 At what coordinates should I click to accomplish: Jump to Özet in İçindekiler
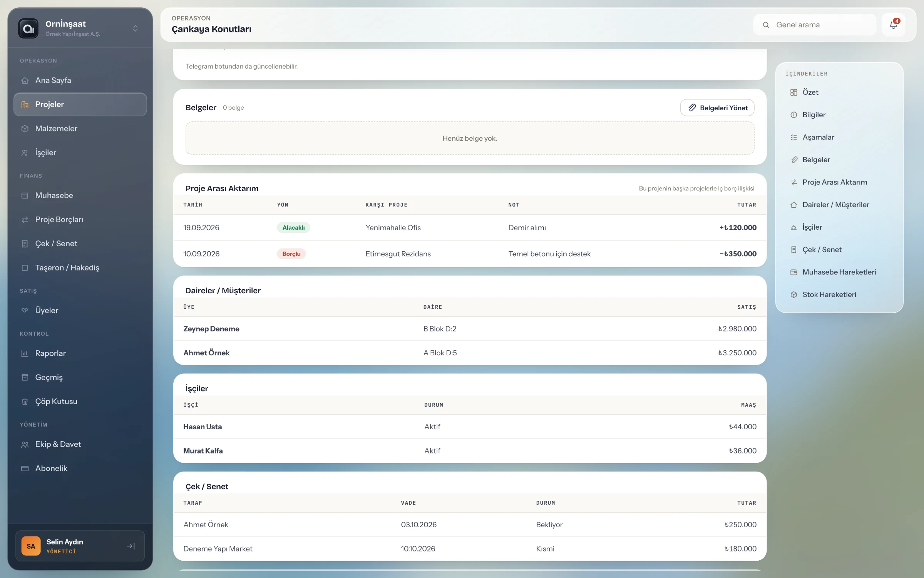[839, 92]
